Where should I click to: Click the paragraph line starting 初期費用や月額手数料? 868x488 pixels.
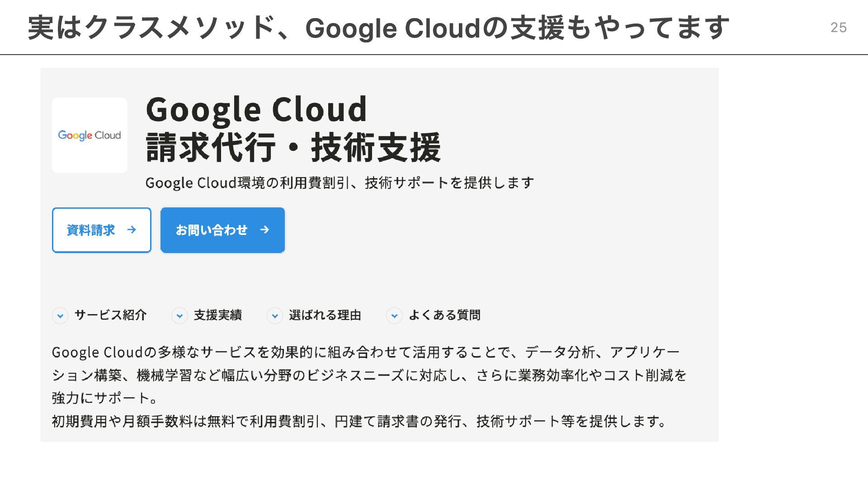(359, 421)
